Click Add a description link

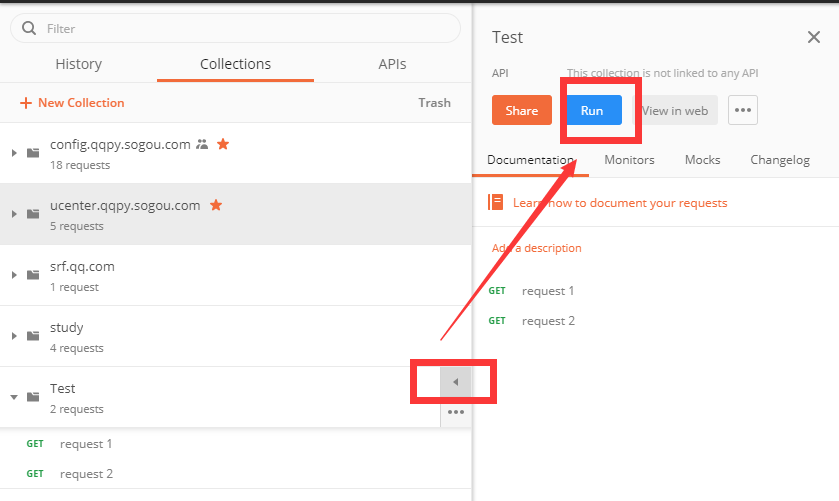(537, 248)
